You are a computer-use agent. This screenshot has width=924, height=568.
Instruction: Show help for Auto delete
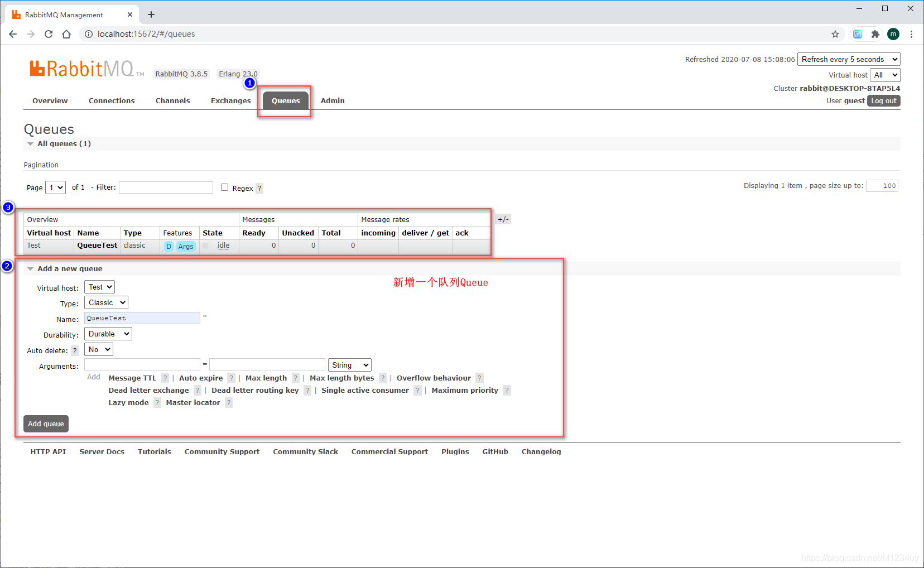point(75,351)
